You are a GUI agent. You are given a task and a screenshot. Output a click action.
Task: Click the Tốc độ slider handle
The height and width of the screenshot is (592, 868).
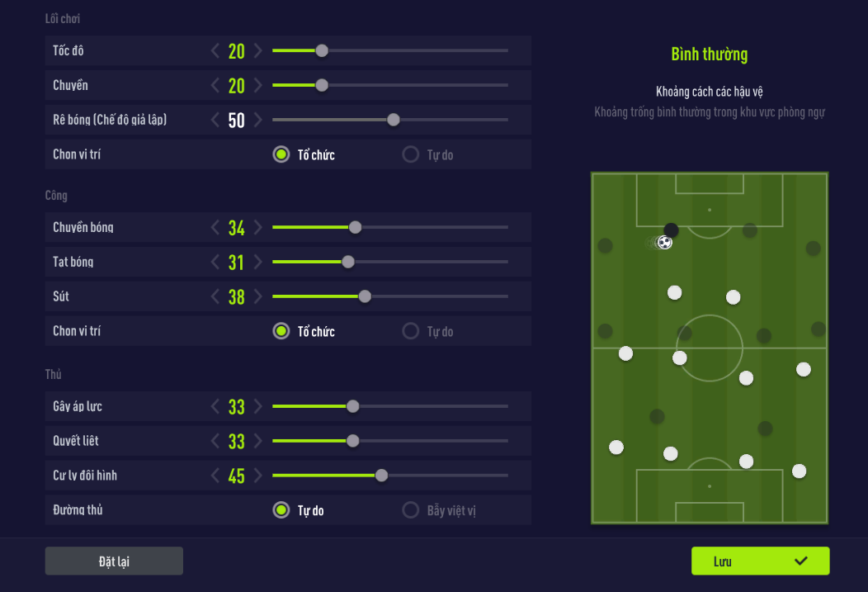(322, 51)
